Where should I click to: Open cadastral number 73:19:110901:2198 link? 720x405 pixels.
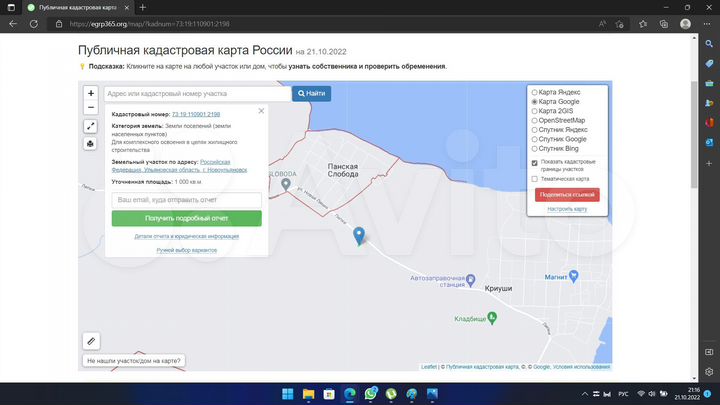[196, 114]
